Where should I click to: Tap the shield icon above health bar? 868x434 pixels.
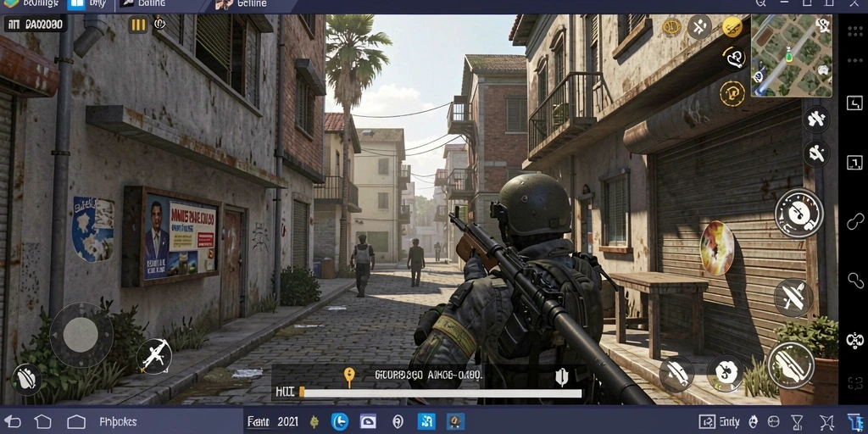coord(561,377)
